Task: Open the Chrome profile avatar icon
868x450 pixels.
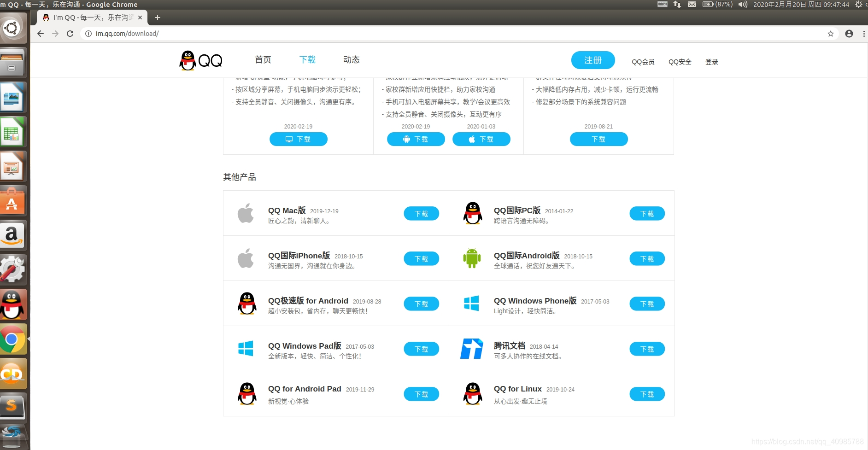Action: coord(849,34)
